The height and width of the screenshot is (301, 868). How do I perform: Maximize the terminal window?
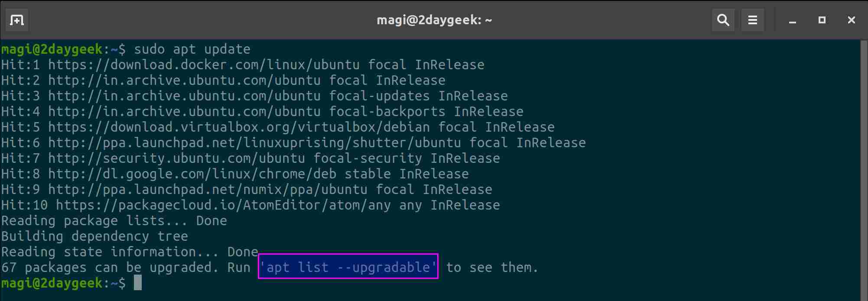(822, 20)
